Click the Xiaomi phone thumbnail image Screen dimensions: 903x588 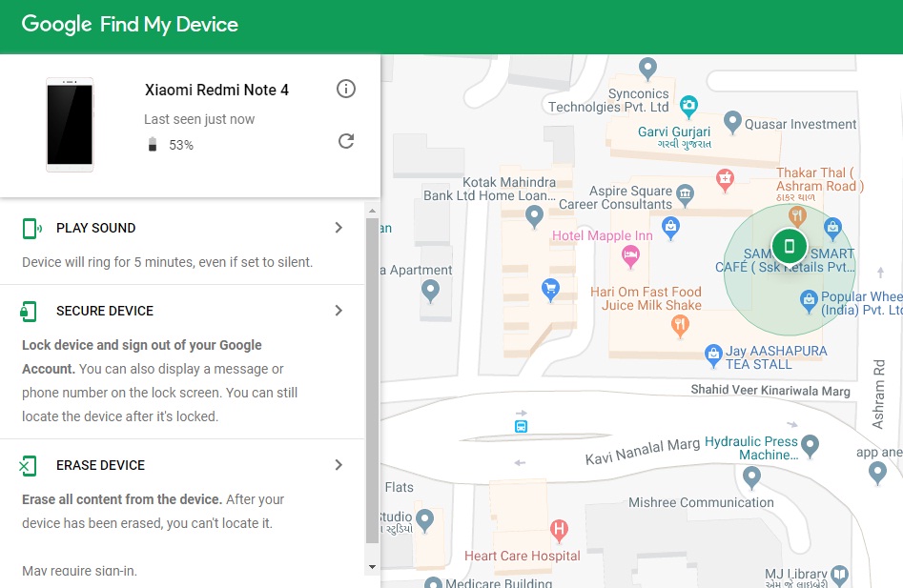[70, 125]
